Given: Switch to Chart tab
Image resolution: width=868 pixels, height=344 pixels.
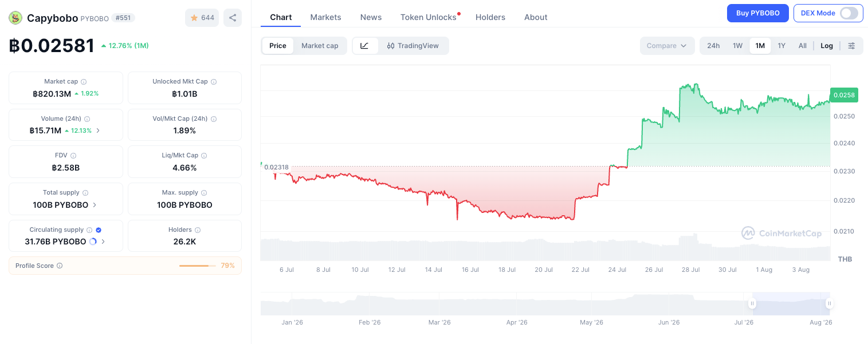Looking at the screenshot, I should [281, 17].
